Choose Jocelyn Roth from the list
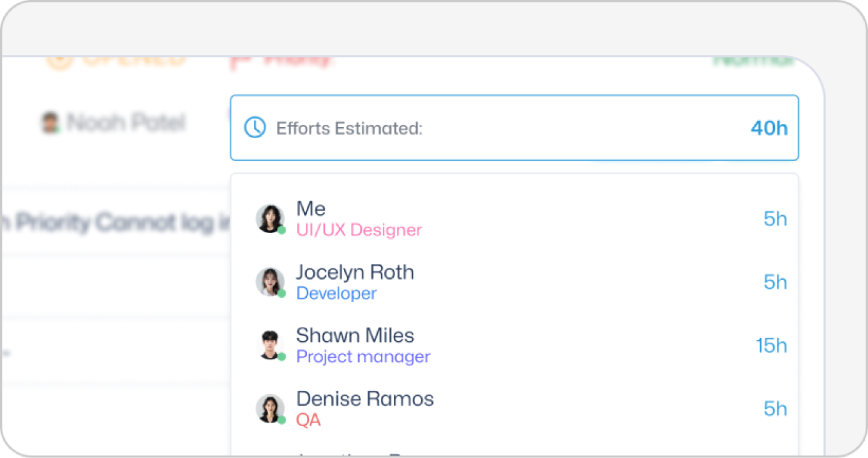Image resolution: width=868 pixels, height=458 pixels. coord(514,282)
